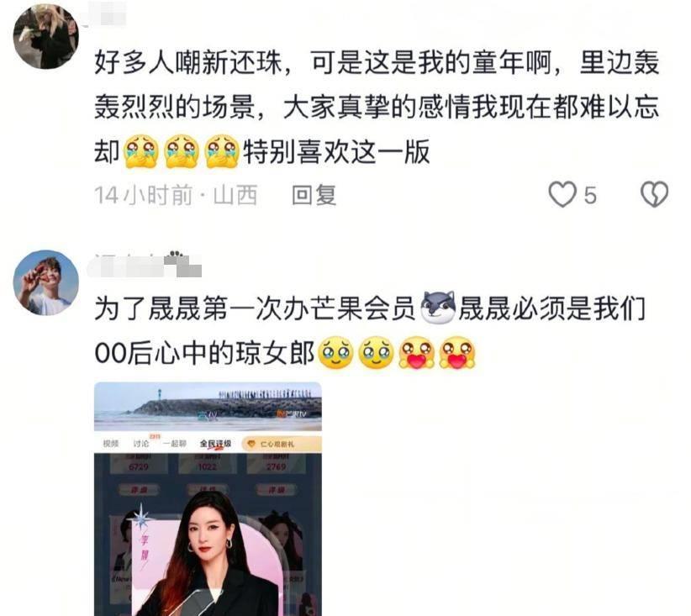The width and height of the screenshot is (691, 616).
Task: Tap the first crying emoji after 却
Action: tap(141, 151)
